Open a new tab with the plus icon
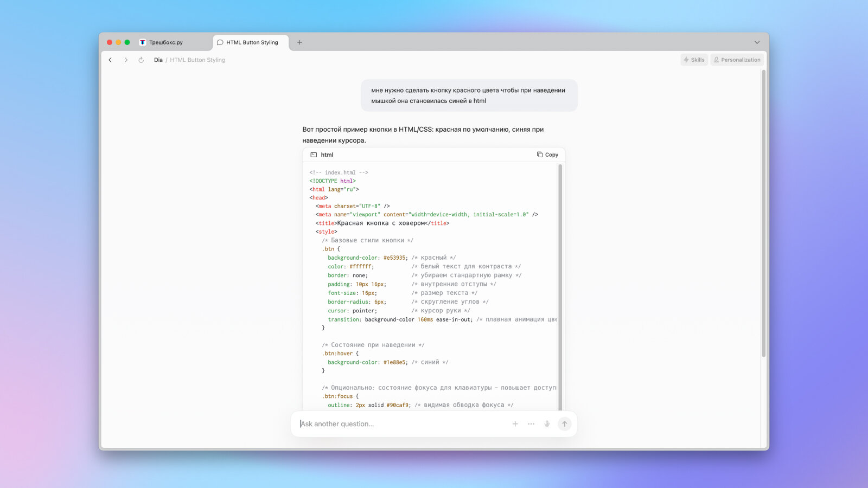This screenshot has width=868, height=488. [299, 42]
